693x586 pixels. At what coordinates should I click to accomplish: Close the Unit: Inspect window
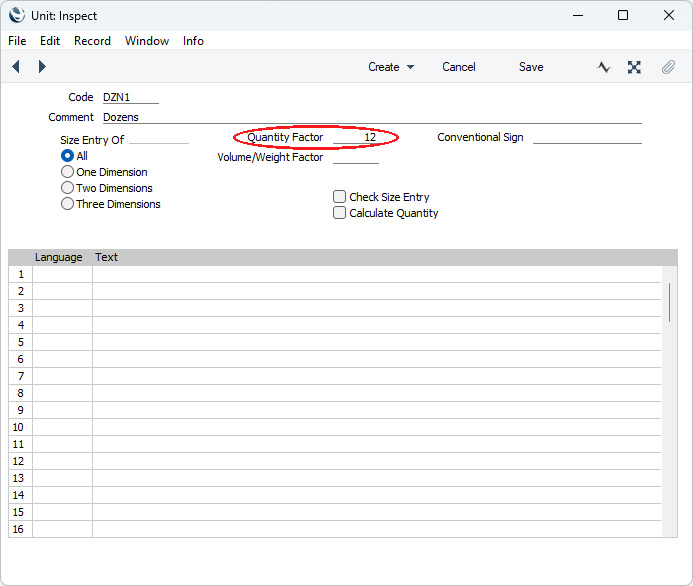coord(669,15)
